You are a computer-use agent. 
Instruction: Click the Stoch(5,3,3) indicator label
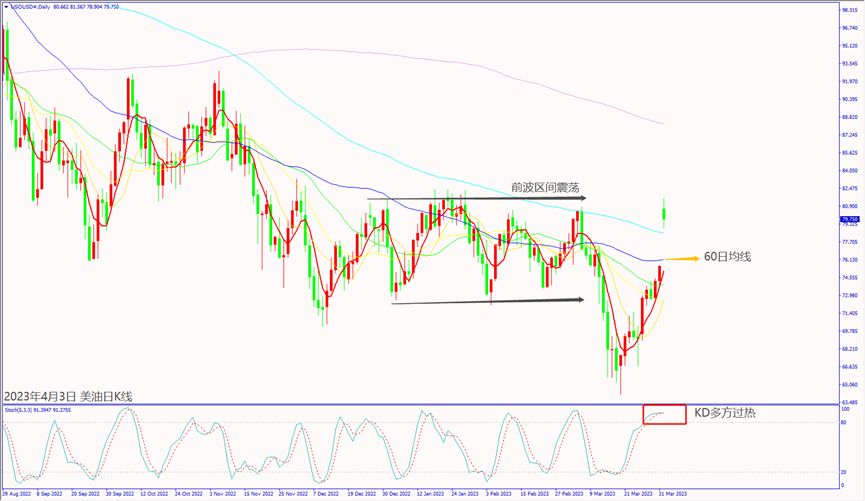[23, 409]
